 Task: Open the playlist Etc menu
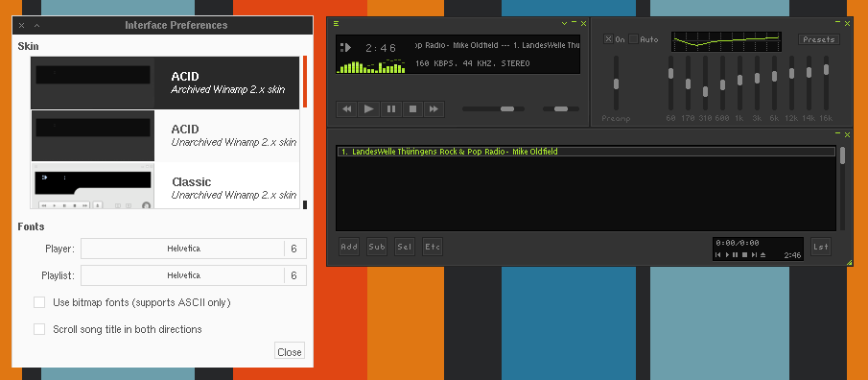click(433, 247)
